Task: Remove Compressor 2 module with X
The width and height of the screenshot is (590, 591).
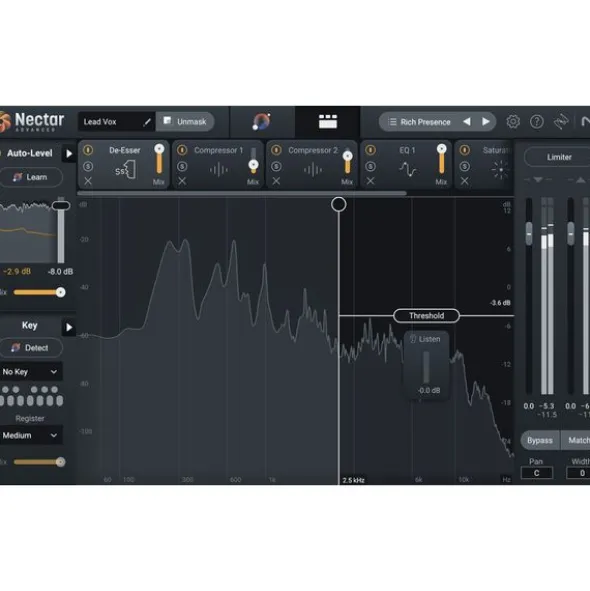Action: 276,181
